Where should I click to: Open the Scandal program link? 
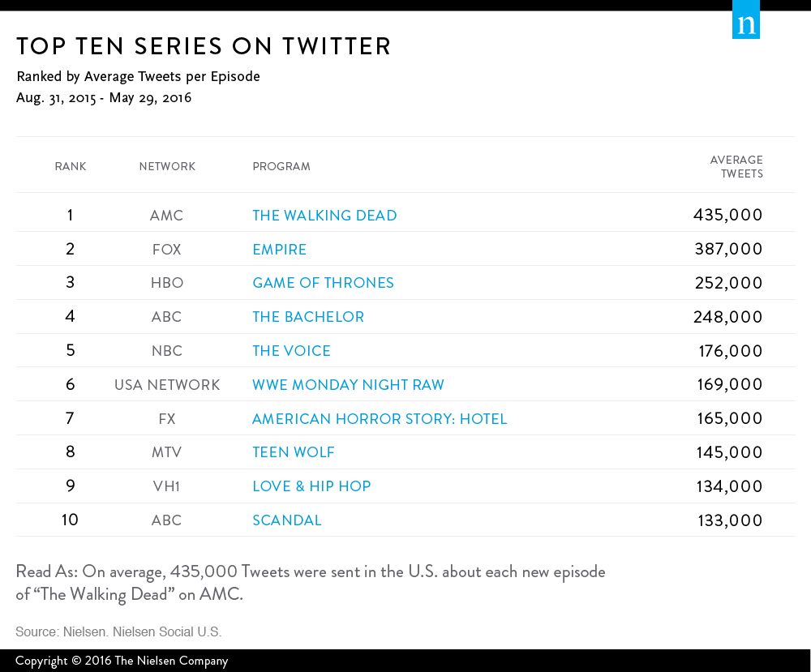tap(286, 520)
